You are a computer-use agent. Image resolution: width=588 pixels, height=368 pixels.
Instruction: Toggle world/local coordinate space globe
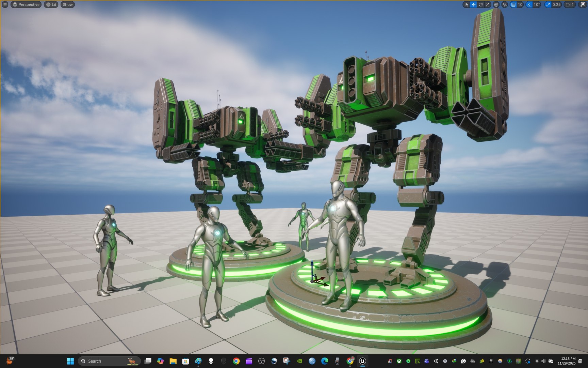coord(496,4)
